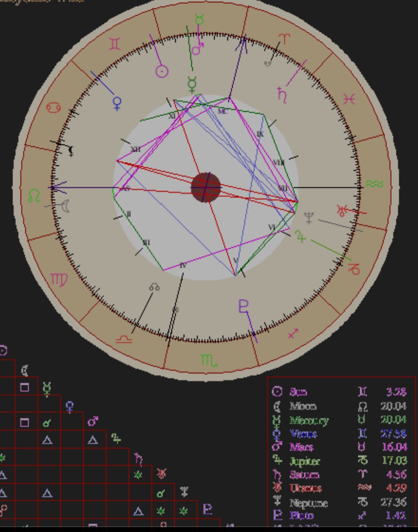Click the Pisces sign on the outer ring
Image resolution: width=418 pixels, height=532 pixels.
pyautogui.click(x=349, y=100)
